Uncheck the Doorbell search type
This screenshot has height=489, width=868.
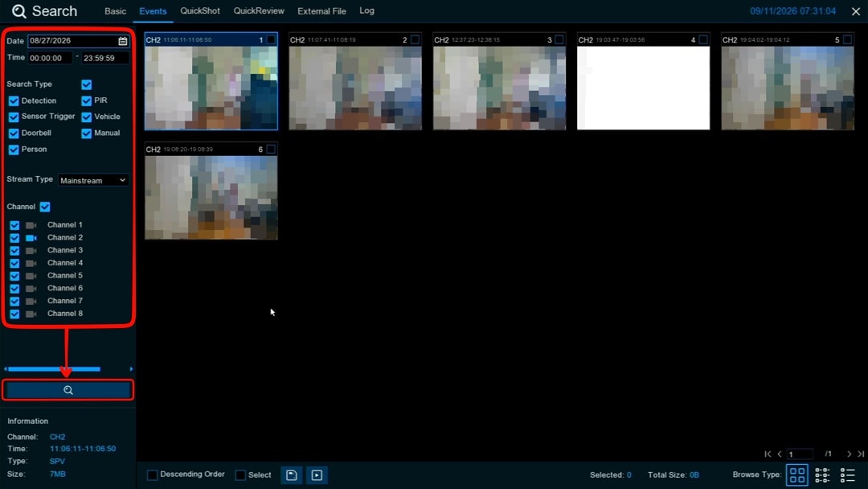pyautogui.click(x=14, y=134)
